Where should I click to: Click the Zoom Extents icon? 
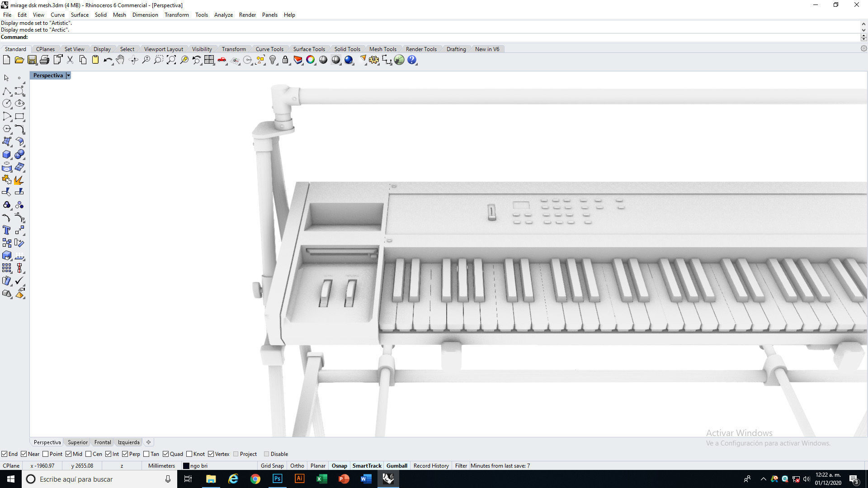coord(171,60)
